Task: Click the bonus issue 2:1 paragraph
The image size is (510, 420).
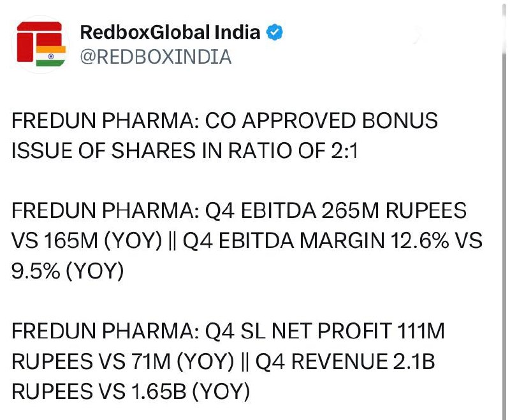Action: [224, 136]
